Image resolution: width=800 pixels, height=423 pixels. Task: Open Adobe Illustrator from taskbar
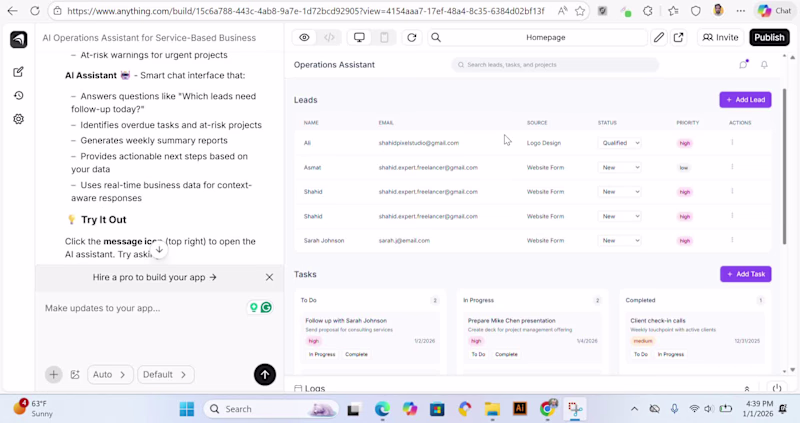[x=519, y=409]
